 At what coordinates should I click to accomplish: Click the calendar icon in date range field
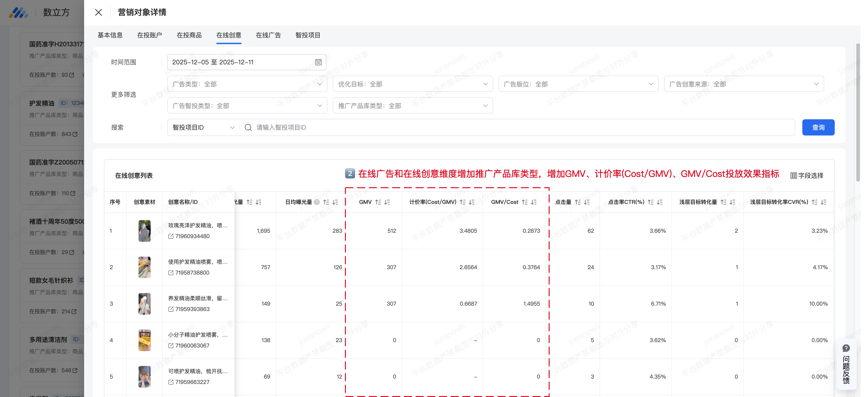318,62
